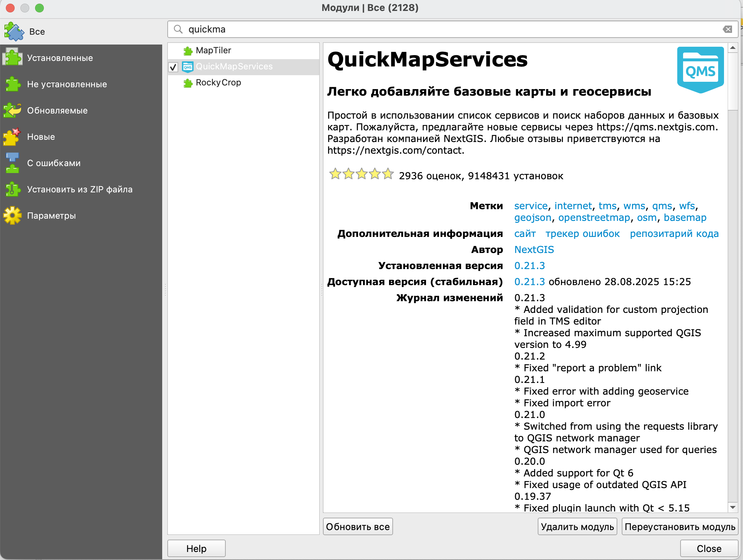Open the Установленные tab

(x=60, y=58)
